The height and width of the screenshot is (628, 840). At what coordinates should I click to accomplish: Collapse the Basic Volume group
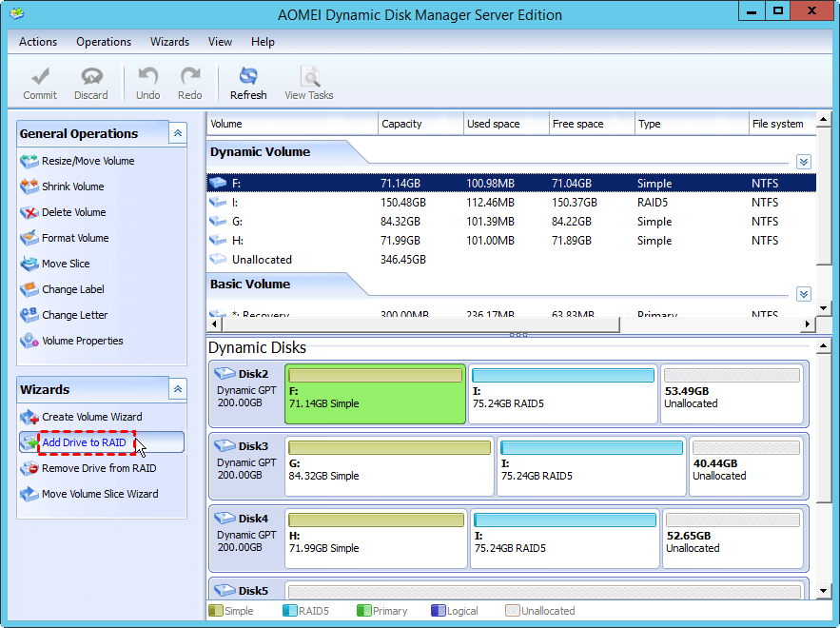coord(804,294)
